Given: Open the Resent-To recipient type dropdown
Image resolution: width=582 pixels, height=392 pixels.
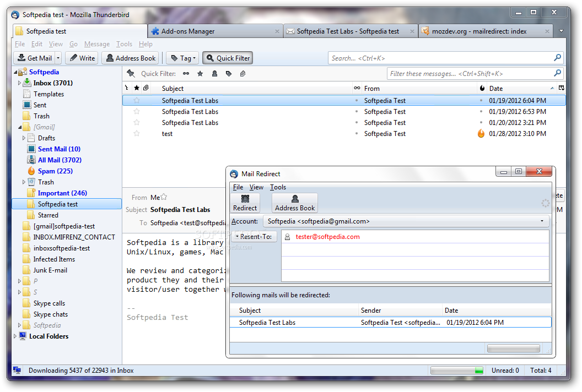Looking at the screenshot, I should [x=254, y=237].
